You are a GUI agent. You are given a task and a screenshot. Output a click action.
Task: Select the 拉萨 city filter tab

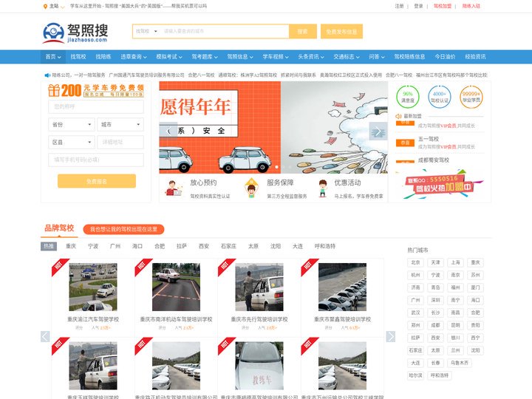click(x=182, y=246)
